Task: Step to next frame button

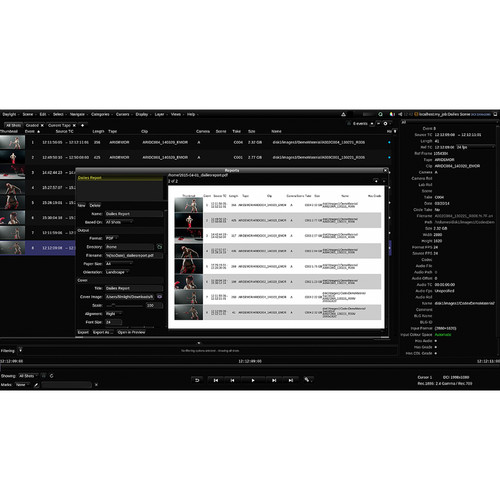Action: coord(274,380)
